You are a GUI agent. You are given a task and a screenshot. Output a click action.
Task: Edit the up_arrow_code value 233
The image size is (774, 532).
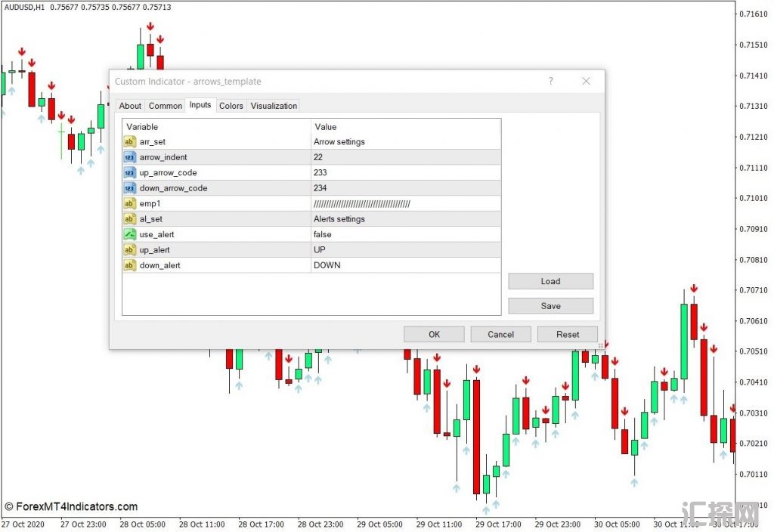coord(406,173)
